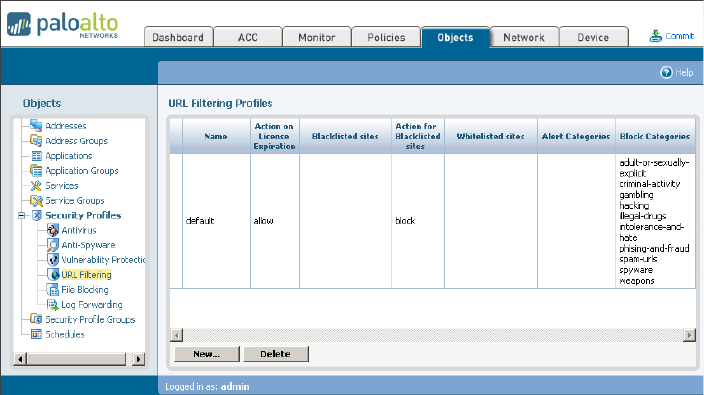Screen dimensions: 704x395
Task: Click the Security Profiles shield icon
Action: (x=37, y=215)
